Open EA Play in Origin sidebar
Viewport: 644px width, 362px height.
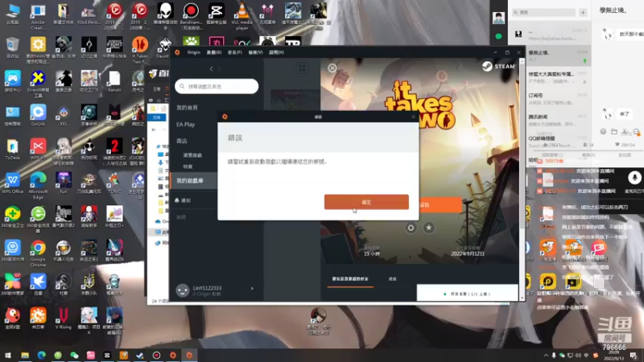tap(186, 125)
